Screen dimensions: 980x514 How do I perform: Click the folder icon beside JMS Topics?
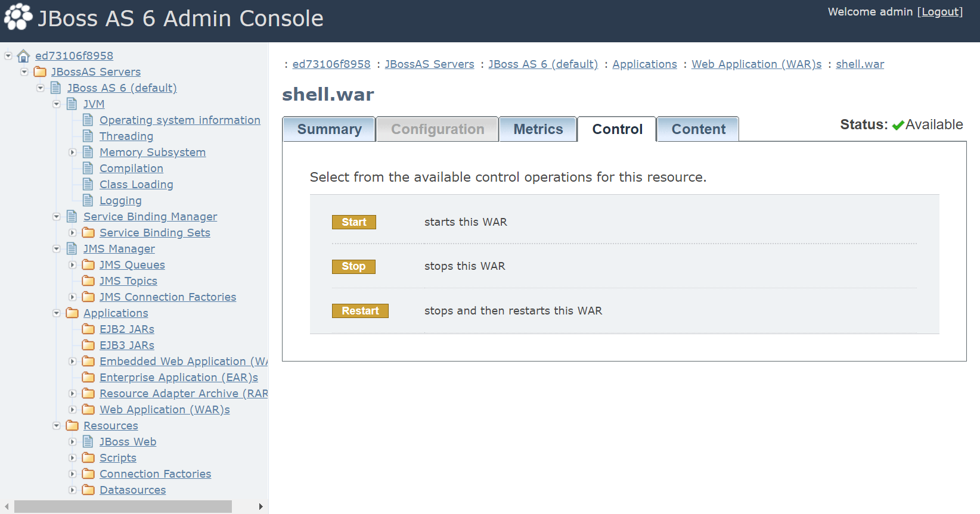(88, 281)
